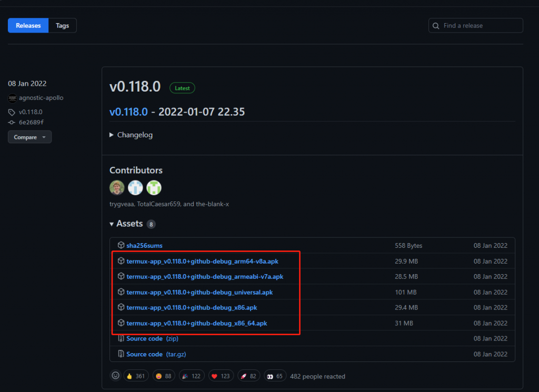Click the tag icon beside v0.118.0

[12, 113]
